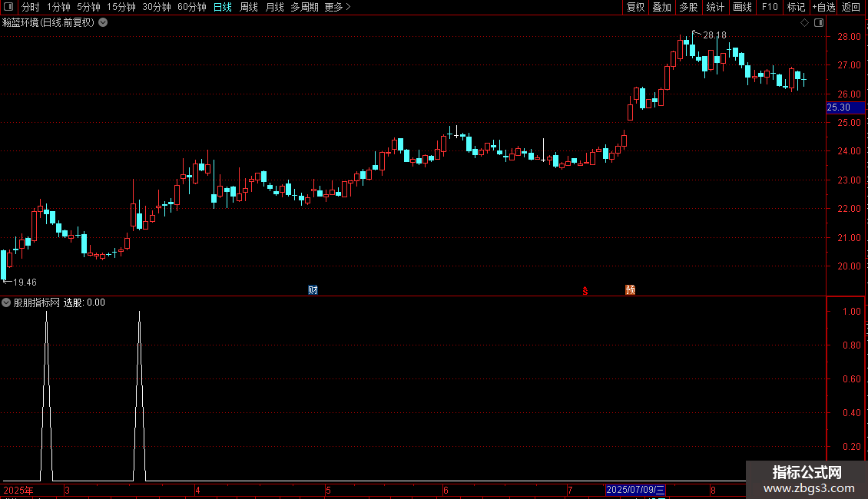This screenshot has height=499, width=868.
Task: Click the 统计 statistics button
Action: [x=714, y=7]
